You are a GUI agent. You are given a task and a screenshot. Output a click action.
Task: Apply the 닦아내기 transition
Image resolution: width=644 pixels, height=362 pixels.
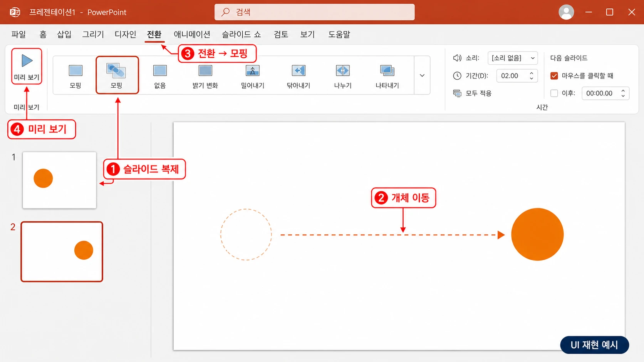299,76
